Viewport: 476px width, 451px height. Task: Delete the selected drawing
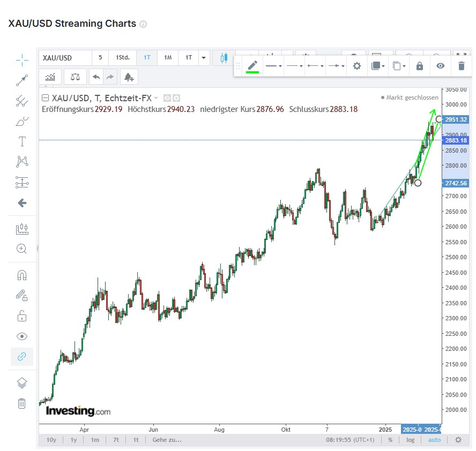(x=462, y=66)
